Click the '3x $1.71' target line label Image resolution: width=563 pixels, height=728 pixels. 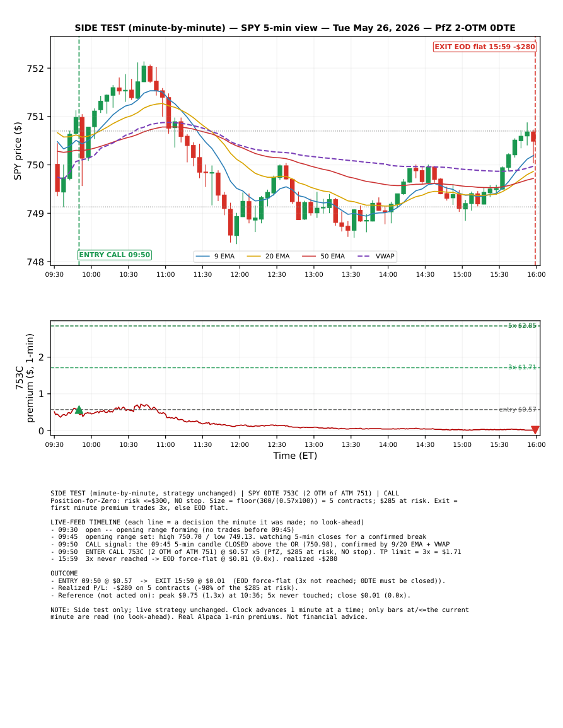pyautogui.click(x=522, y=367)
